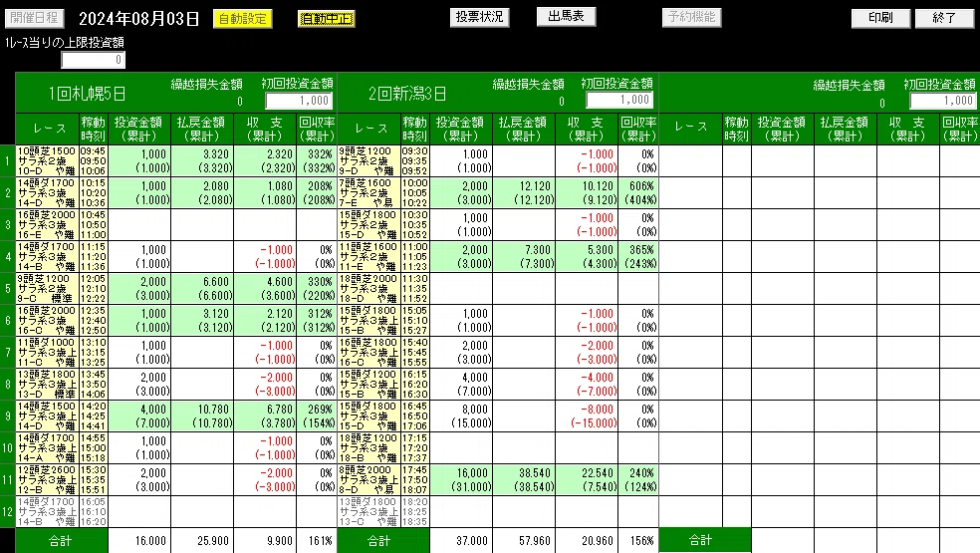Click the 合計 label under Sapporo table
The width and height of the screenshot is (980, 553).
click(x=62, y=541)
